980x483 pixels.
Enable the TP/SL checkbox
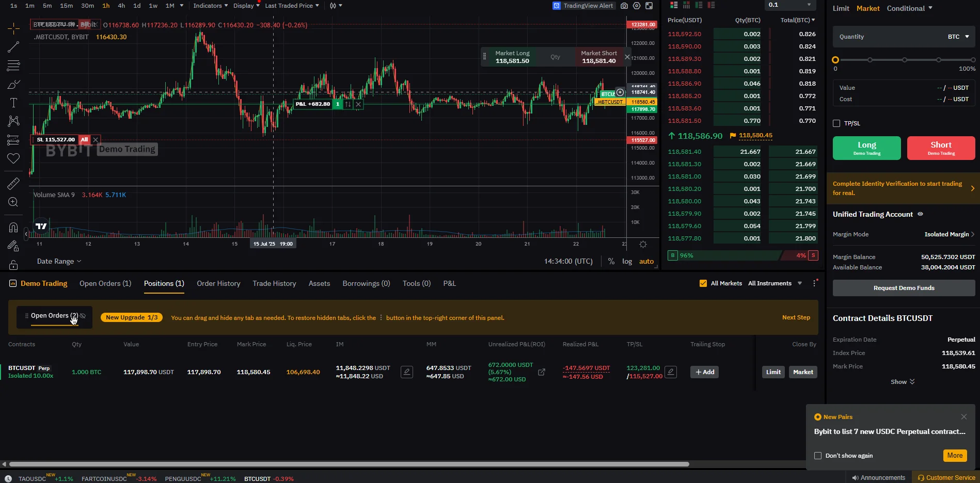[836, 123]
